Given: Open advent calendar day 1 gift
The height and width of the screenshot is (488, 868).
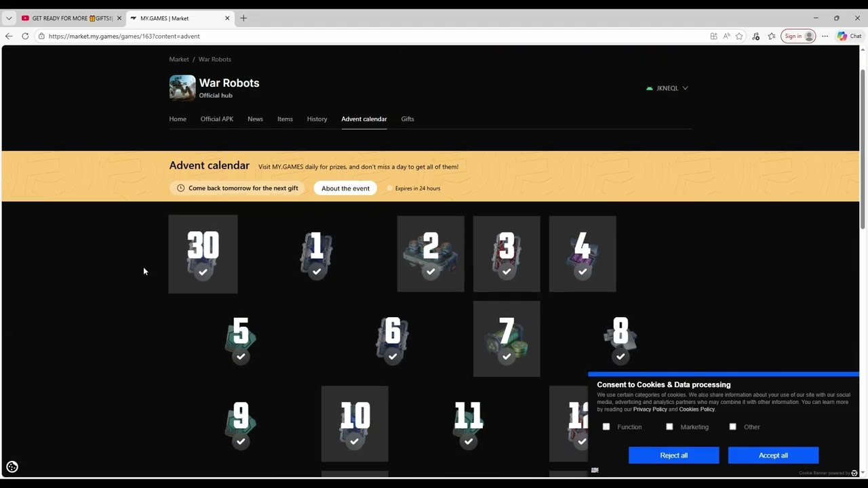Looking at the screenshot, I should tap(317, 254).
